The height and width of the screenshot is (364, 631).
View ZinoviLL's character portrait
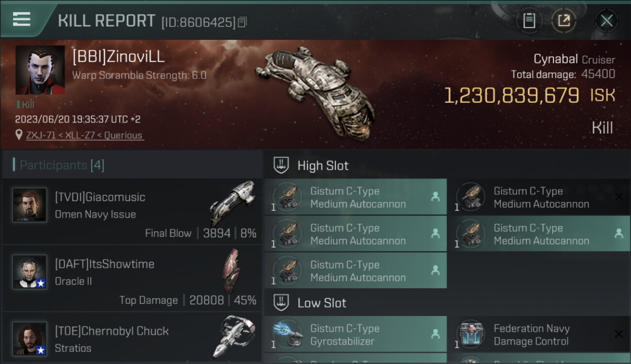pos(40,70)
